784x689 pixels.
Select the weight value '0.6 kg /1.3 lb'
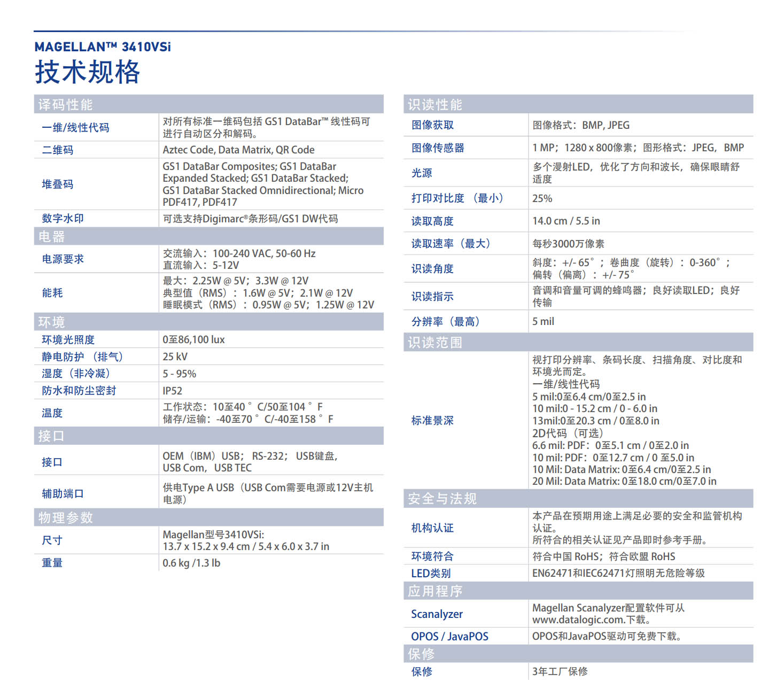pyautogui.click(x=191, y=563)
